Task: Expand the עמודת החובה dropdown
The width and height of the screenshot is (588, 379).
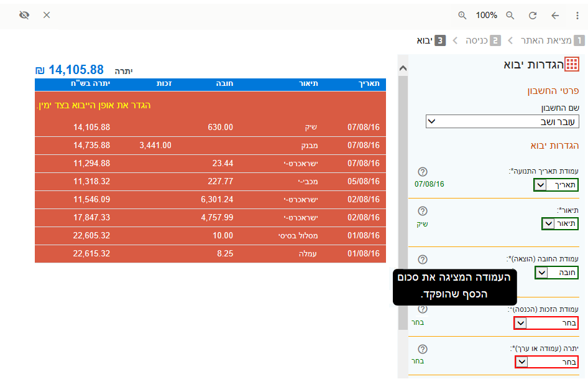Action: coord(556,273)
